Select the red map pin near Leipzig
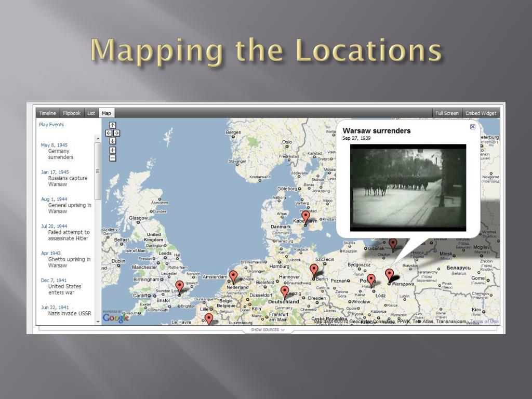The image size is (532, 399). 285,292
